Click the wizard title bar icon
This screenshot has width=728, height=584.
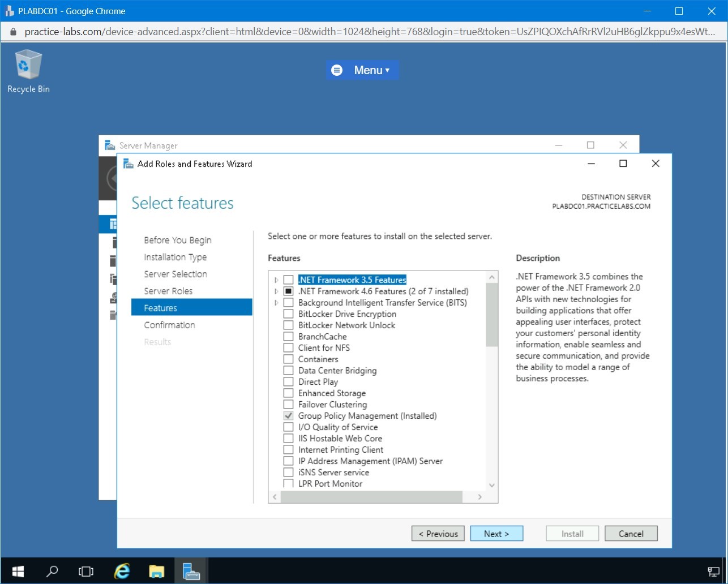tap(129, 164)
